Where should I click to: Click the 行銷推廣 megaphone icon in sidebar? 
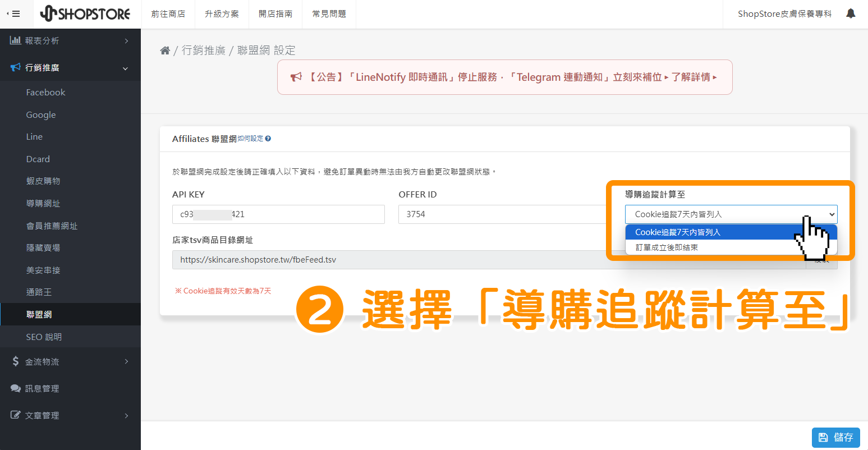[x=15, y=67]
